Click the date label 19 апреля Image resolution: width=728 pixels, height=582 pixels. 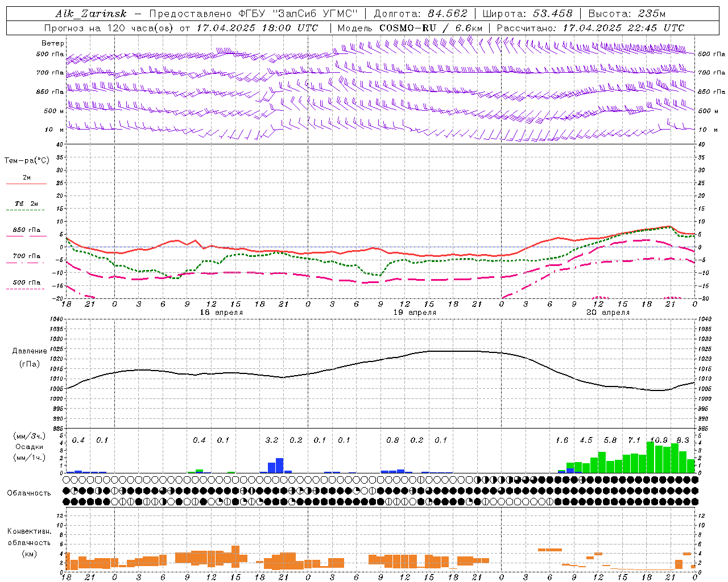[415, 313]
